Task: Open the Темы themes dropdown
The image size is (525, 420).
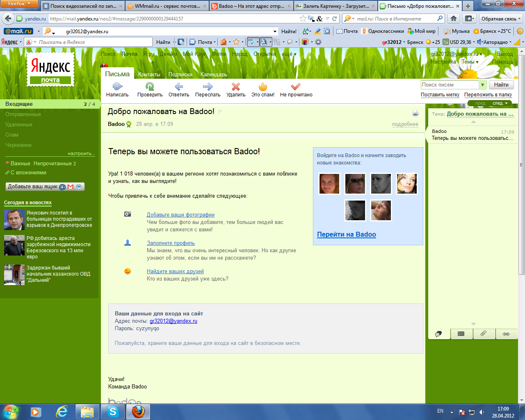Action: tap(470, 62)
